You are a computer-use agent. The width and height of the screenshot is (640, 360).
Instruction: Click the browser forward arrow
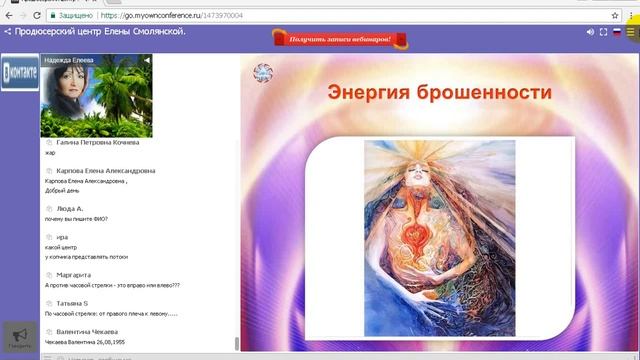point(23,16)
